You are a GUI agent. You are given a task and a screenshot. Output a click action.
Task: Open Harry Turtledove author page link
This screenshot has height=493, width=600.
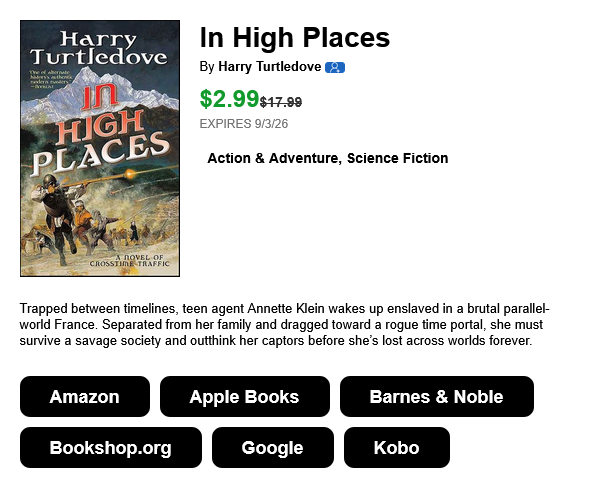(x=269, y=67)
